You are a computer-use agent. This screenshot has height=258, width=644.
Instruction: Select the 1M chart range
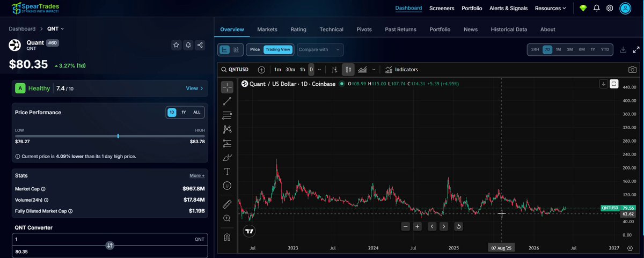coord(558,49)
